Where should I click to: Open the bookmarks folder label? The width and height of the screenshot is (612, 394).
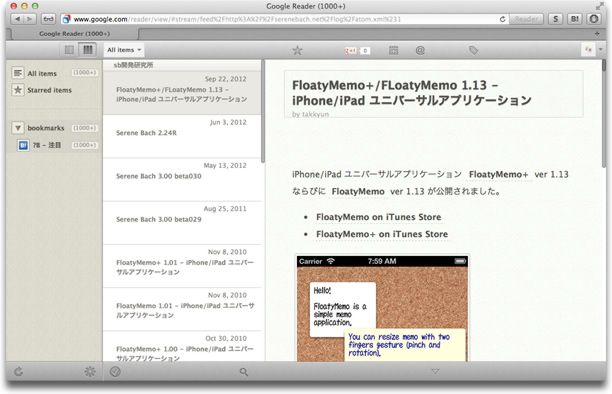[x=46, y=128]
